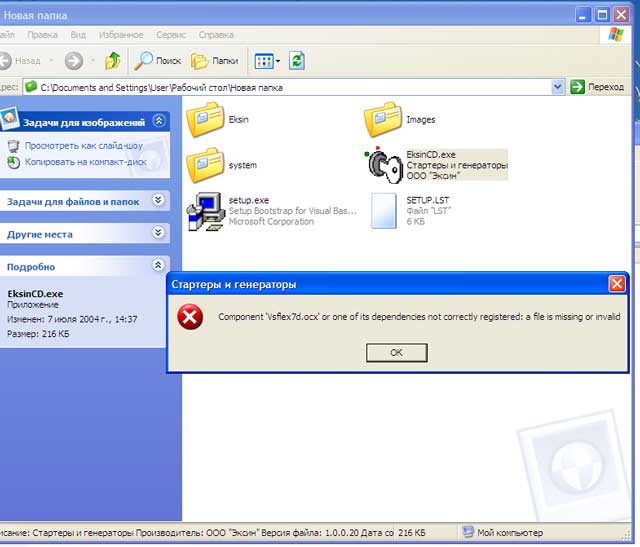640x547 pixels.
Task: Select the Eksin folder icon
Action: [205, 119]
